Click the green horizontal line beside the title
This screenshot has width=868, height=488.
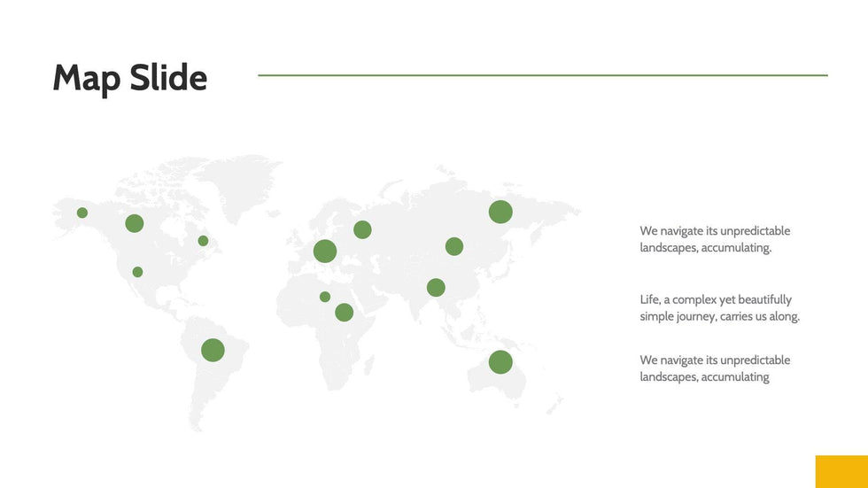coord(542,75)
